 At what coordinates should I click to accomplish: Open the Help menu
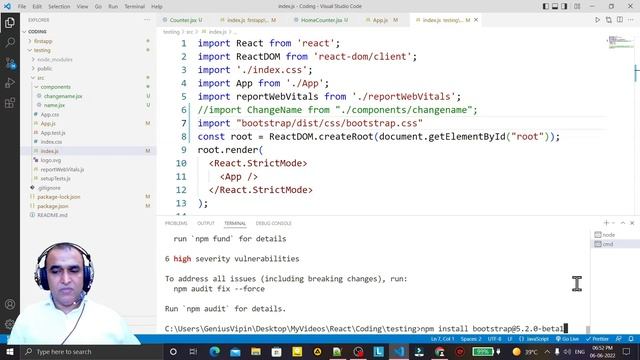(x=157, y=6)
